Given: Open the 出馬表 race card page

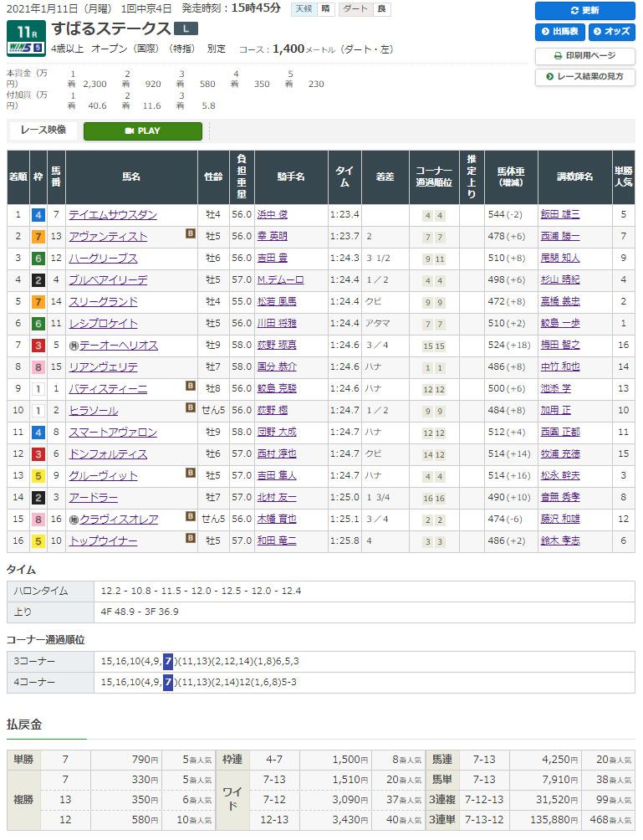Looking at the screenshot, I should coord(559,32).
